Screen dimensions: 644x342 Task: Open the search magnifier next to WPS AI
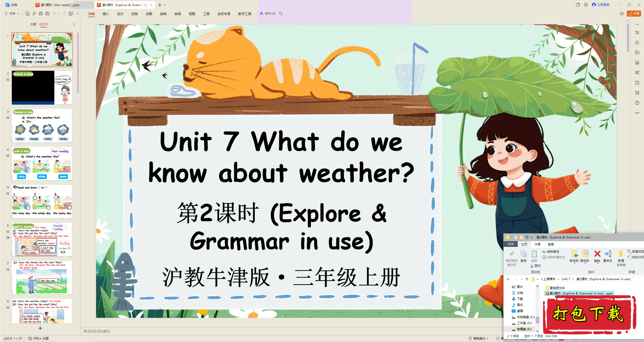pyautogui.click(x=281, y=14)
